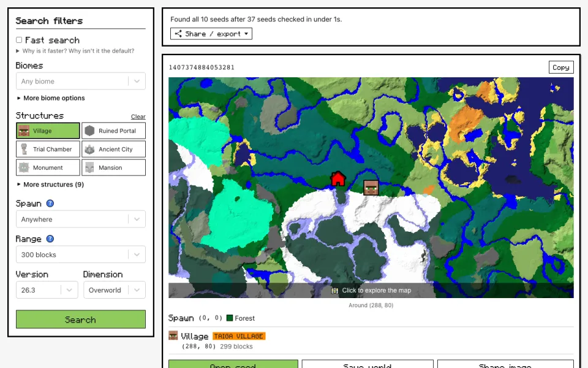Click the TAIGA VILLAGE tag
The height and width of the screenshot is (368, 588).
[x=239, y=336]
